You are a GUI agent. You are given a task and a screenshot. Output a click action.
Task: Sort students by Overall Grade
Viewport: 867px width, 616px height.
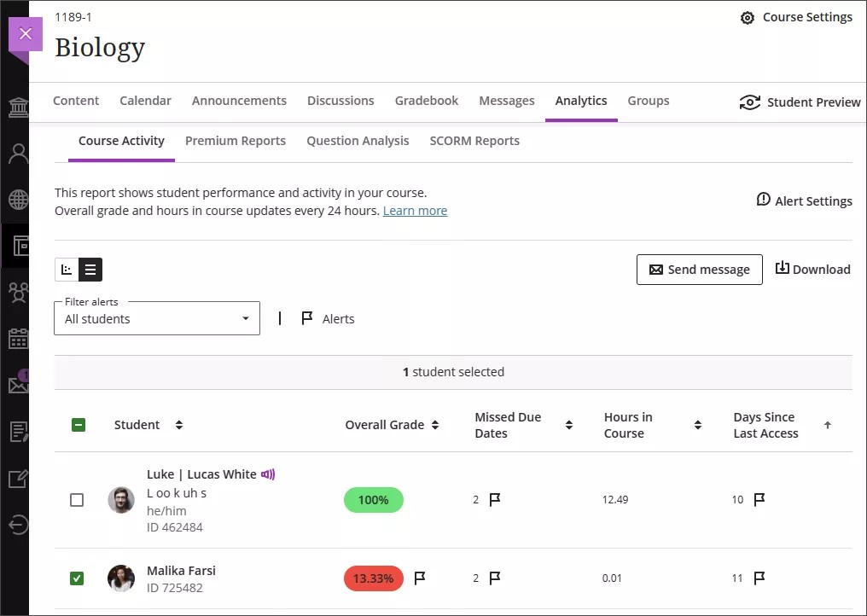(435, 424)
